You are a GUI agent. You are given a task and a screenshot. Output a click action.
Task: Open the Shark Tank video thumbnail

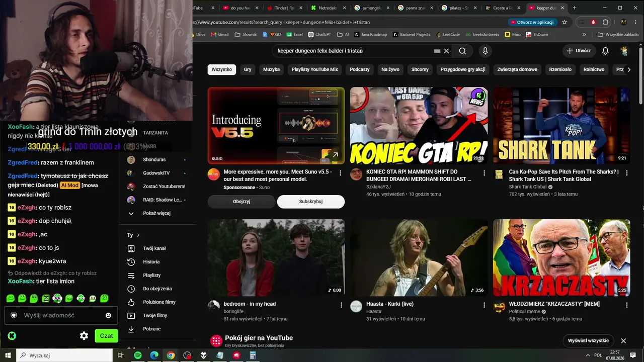coord(561,126)
